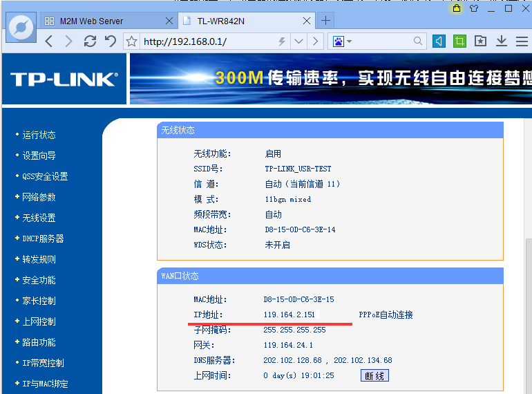Open DHCP服务器 menu item
The width and height of the screenshot is (532, 394).
click(x=43, y=238)
